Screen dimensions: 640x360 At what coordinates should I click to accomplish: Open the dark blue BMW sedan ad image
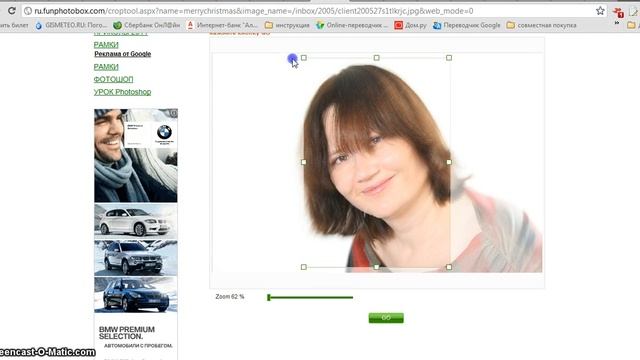pyautogui.click(x=136, y=294)
